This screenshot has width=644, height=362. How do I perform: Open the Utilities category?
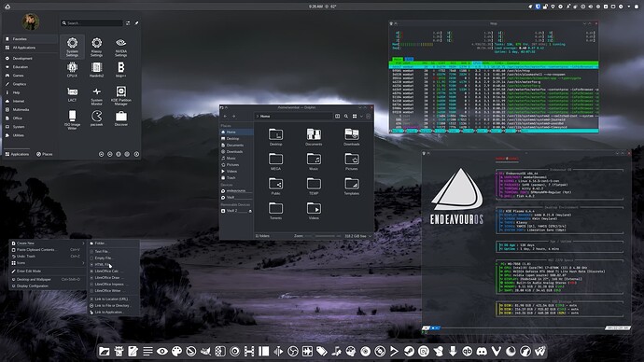31,135
